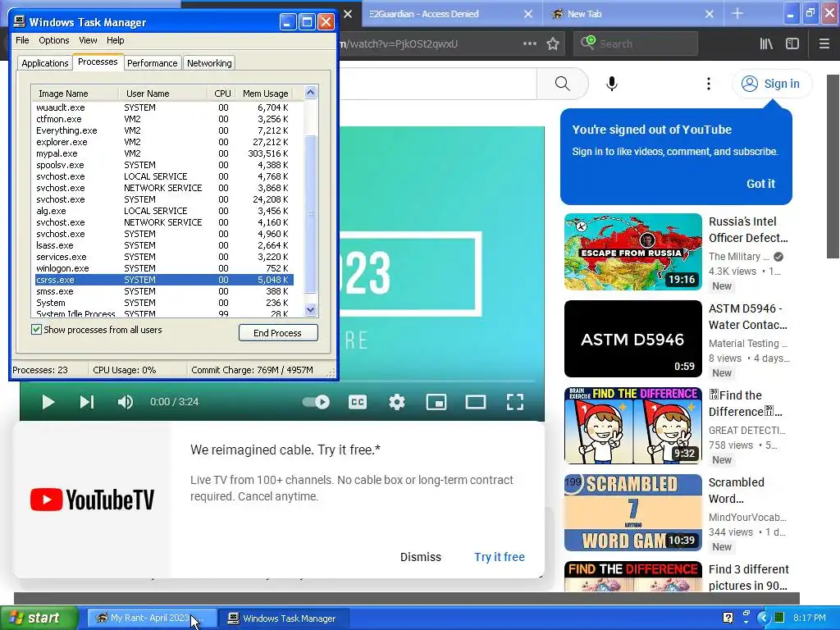Screen dimensions: 840x630
Task: Select the wuauclt.exe process row
Action: pyautogui.click(x=164, y=107)
